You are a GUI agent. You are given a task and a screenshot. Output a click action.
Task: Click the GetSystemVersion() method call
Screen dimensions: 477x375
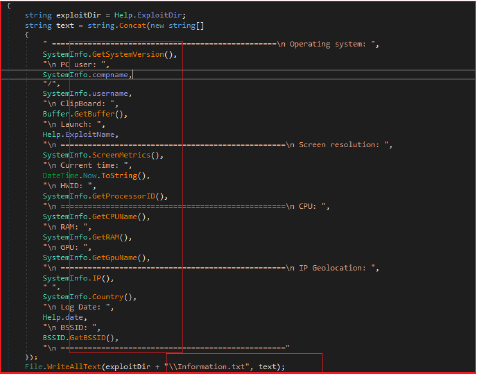pos(133,54)
